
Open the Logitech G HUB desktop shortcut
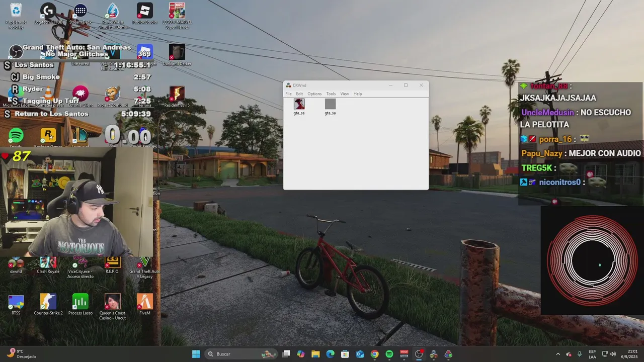click(48, 14)
